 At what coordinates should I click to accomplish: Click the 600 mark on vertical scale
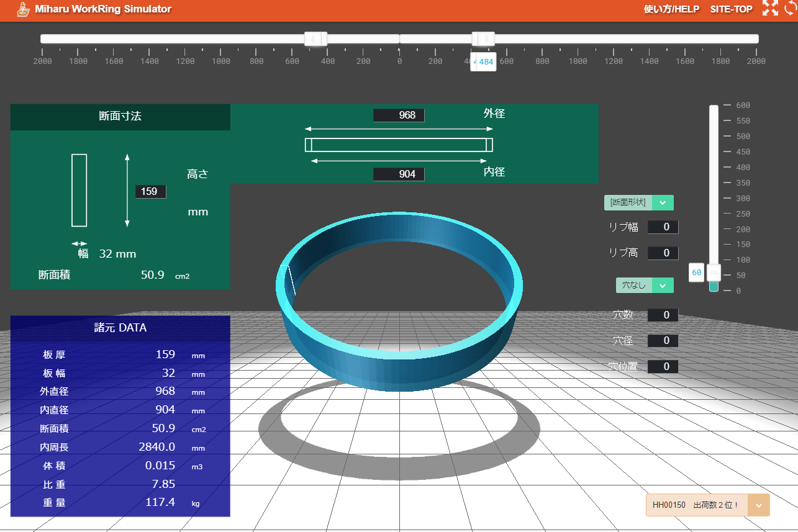pos(743,106)
